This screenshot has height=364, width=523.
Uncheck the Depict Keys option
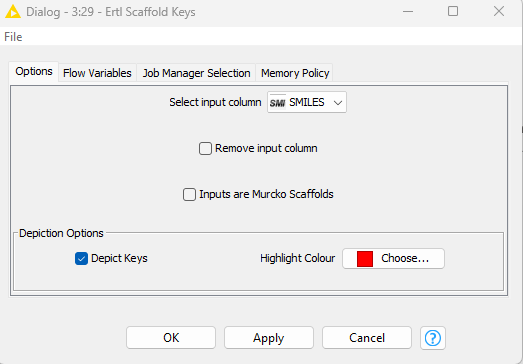[x=81, y=259]
